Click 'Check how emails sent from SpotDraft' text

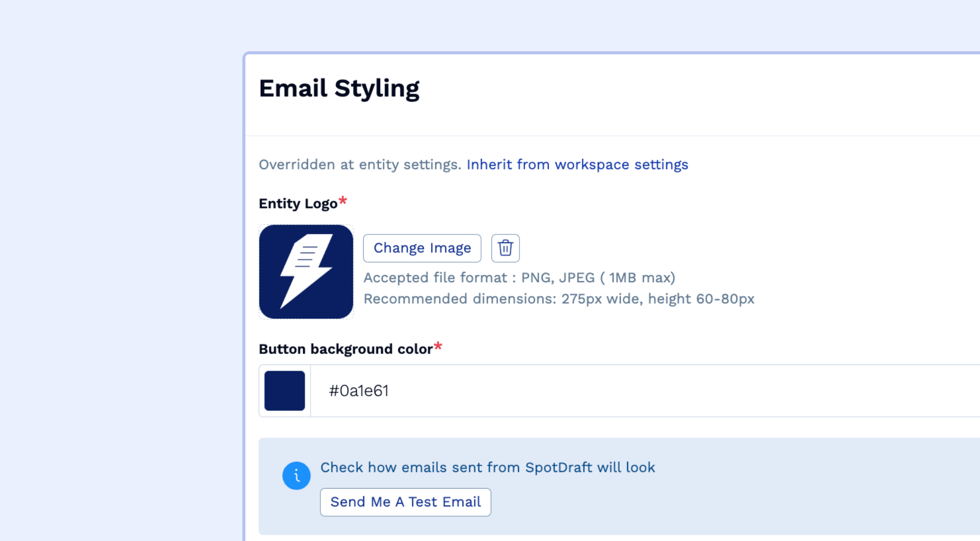tap(487, 467)
